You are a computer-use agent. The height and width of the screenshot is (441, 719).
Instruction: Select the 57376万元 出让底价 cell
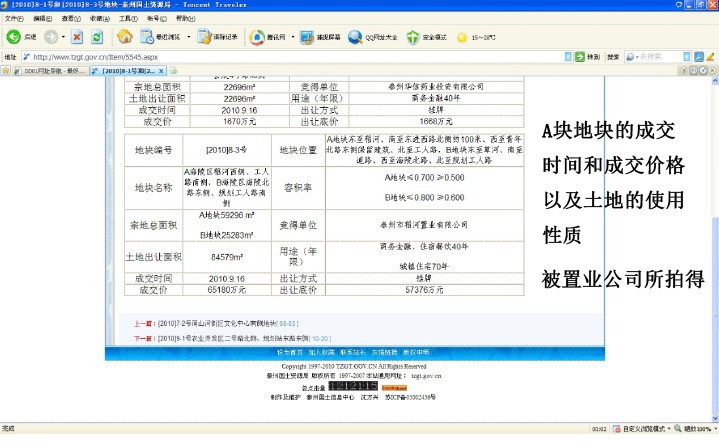click(x=425, y=290)
